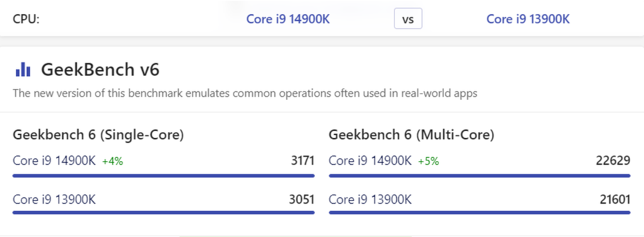Select the Geekbench 6 (Multi-Core) heading

411,135
